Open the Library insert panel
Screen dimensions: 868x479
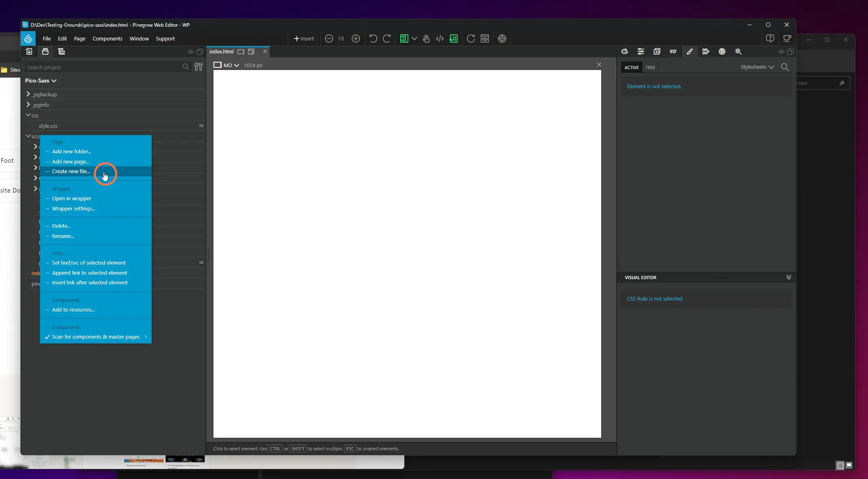(x=29, y=51)
